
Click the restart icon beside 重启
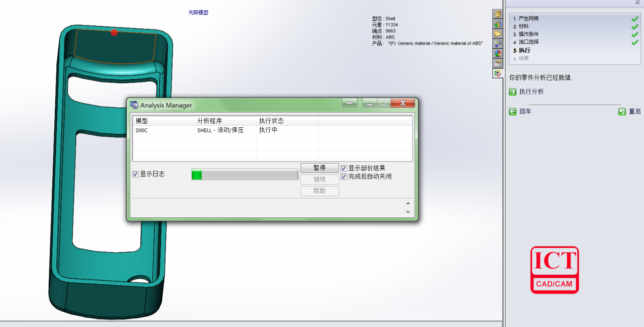(x=622, y=112)
